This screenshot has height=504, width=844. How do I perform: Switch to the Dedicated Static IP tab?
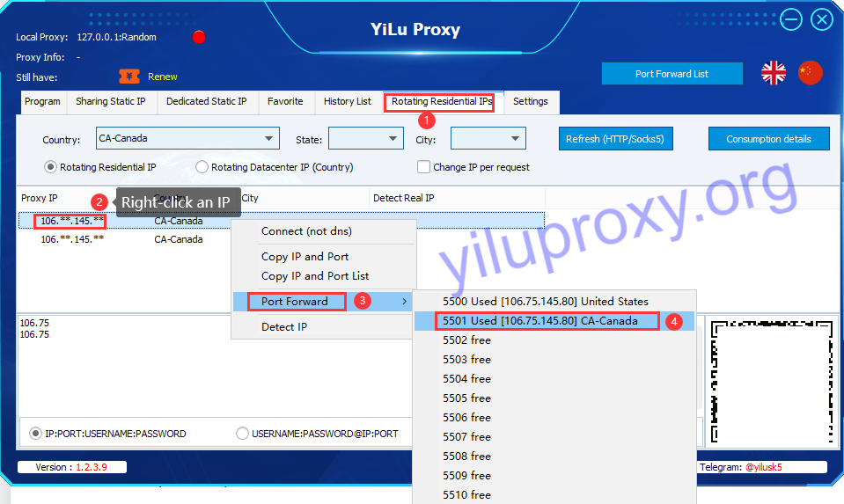(x=207, y=102)
